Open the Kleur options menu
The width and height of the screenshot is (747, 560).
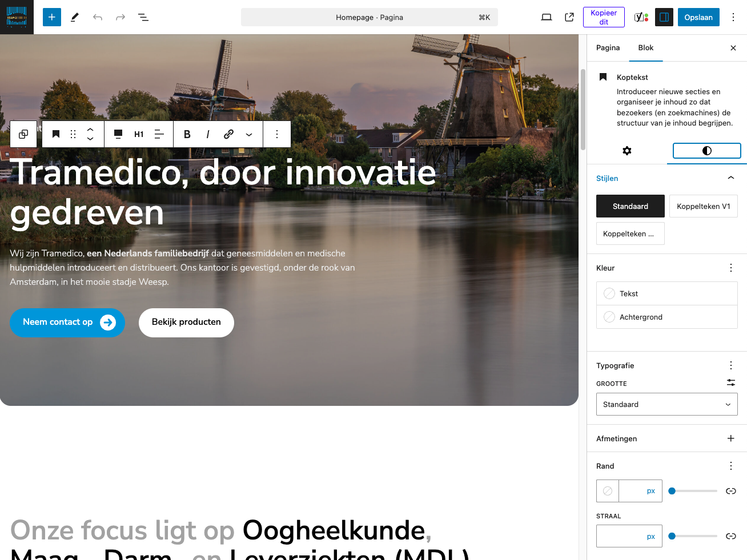point(731,268)
